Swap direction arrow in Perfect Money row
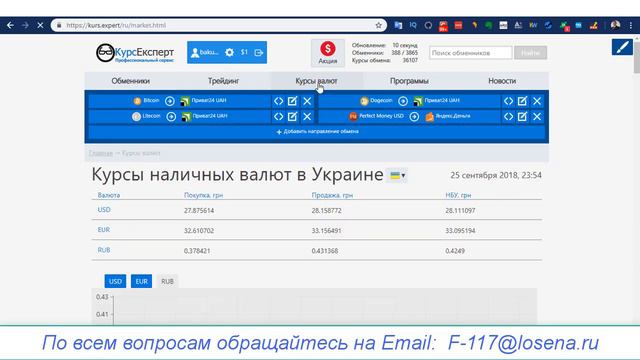Screen dimensions: 640x360 coord(414,117)
